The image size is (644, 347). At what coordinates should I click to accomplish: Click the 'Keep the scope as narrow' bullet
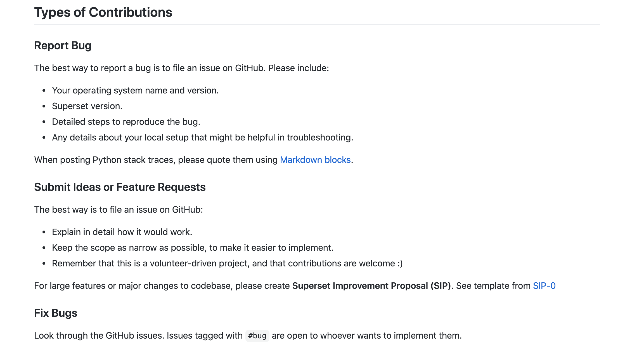(x=193, y=248)
